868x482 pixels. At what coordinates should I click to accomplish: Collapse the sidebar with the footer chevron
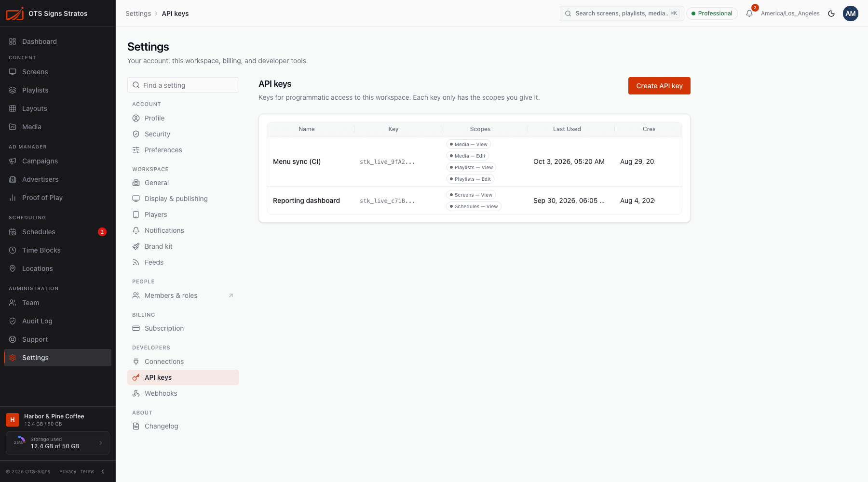point(103,471)
